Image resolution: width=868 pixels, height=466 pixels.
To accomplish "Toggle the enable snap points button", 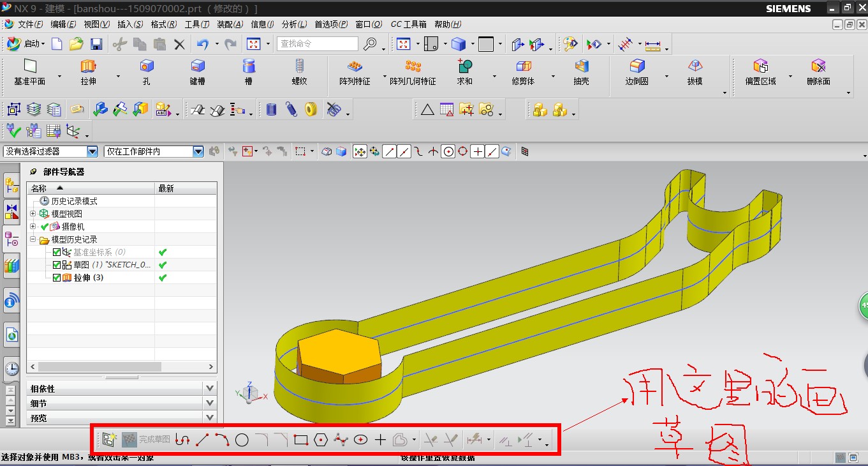I will (x=360, y=151).
